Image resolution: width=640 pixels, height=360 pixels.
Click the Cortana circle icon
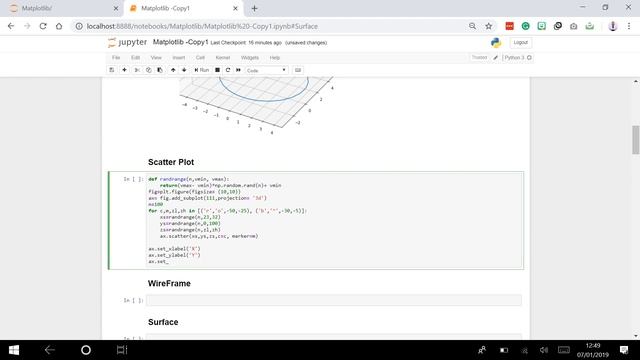[86, 350]
